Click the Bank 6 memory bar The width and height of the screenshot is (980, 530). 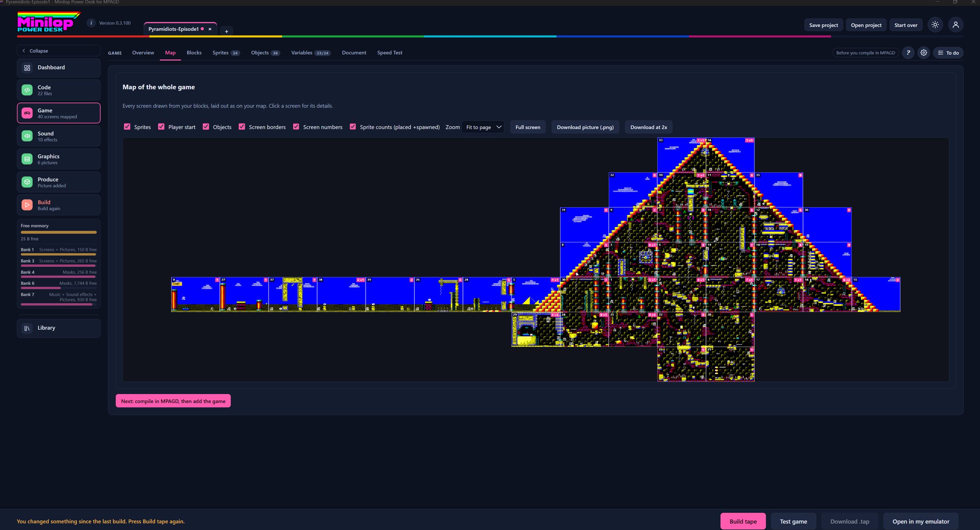pyautogui.click(x=59, y=288)
